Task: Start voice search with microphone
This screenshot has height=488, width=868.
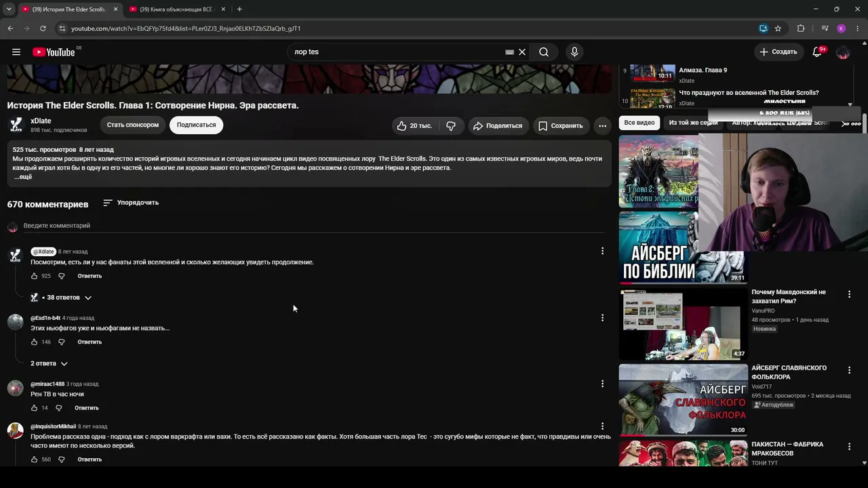Action: click(574, 52)
